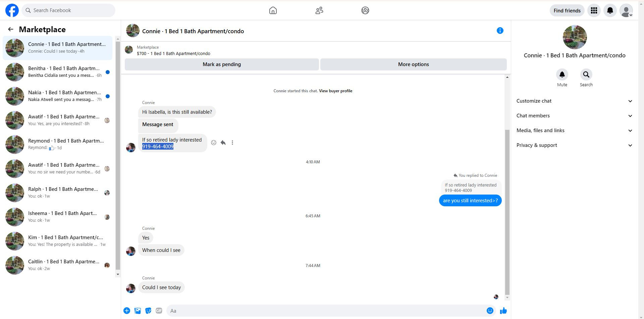Open the Groups icon in top bar
644x319 pixels.
pyautogui.click(x=365, y=10)
